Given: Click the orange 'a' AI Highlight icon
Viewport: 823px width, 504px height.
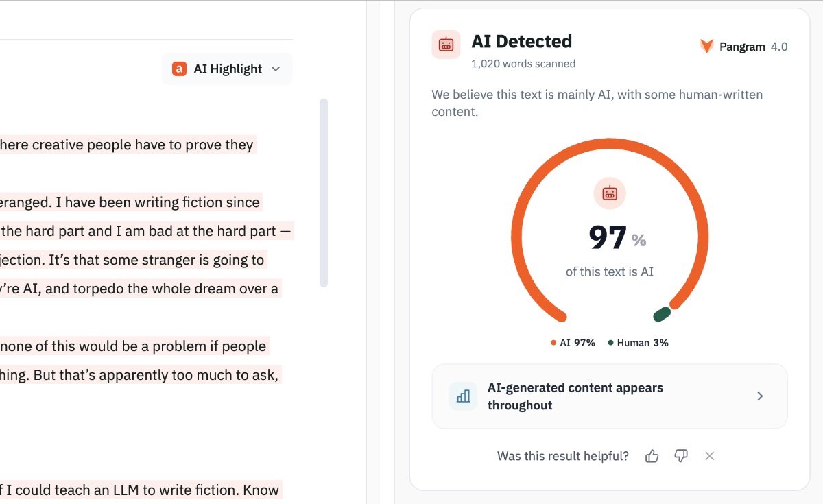Looking at the screenshot, I should pyautogui.click(x=179, y=69).
